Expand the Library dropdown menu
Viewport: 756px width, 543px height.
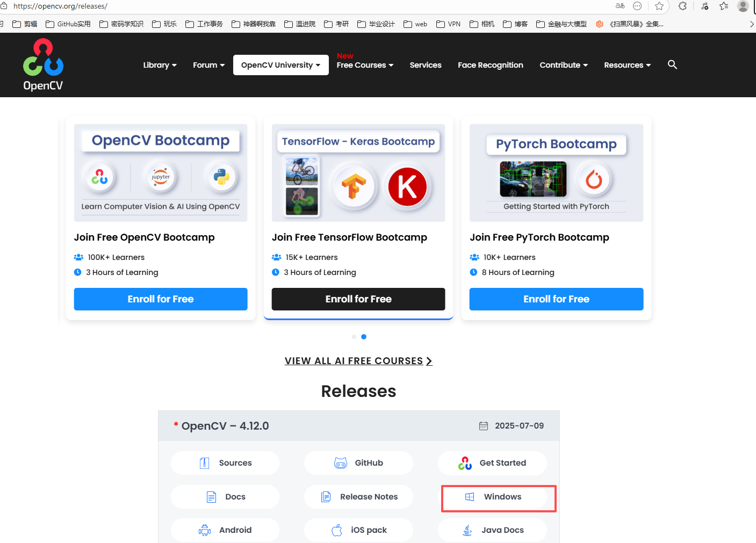point(160,65)
